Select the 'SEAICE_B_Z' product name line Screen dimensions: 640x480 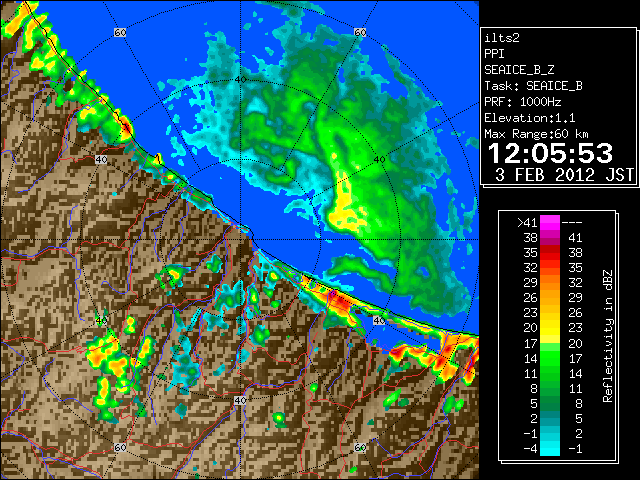tap(519, 70)
